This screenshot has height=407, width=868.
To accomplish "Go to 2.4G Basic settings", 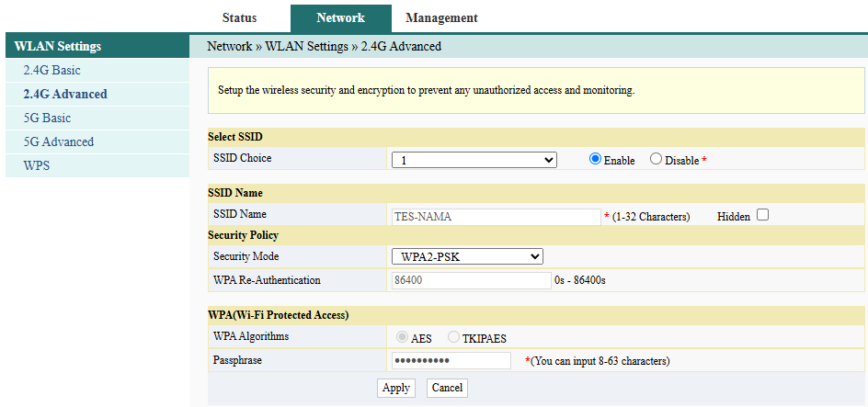I will tap(52, 71).
